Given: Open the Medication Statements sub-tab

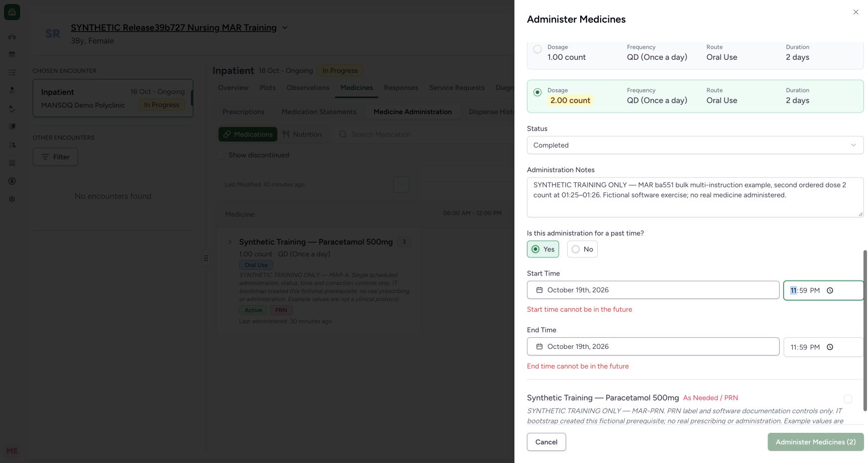Looking at the screenshot, I should [x=319, y=112].
